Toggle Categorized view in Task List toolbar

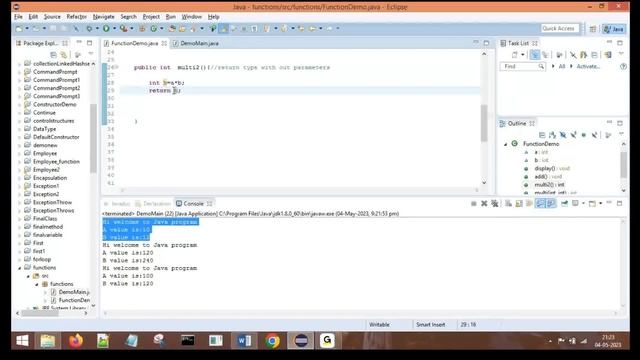pyautogui.click(x=535, y=55)
